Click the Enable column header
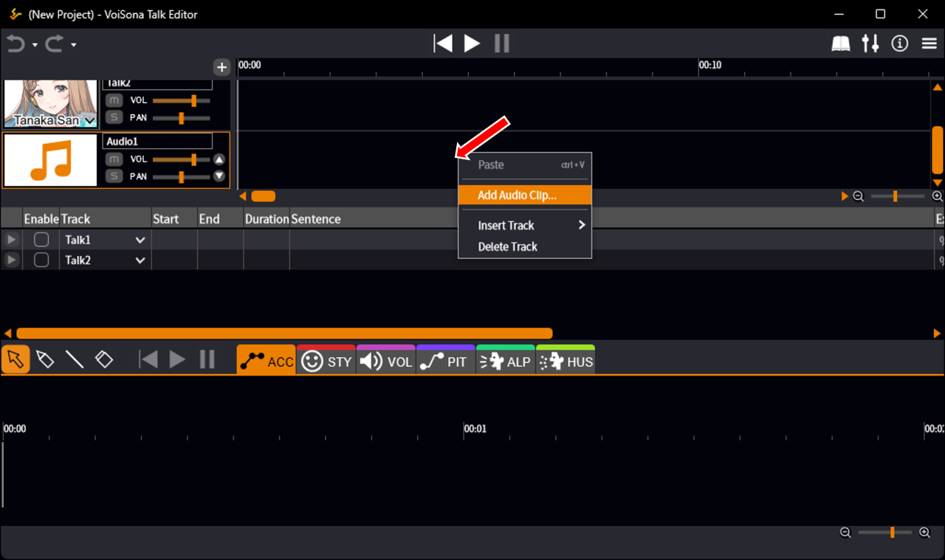The image size is (945, 560). 41,219
